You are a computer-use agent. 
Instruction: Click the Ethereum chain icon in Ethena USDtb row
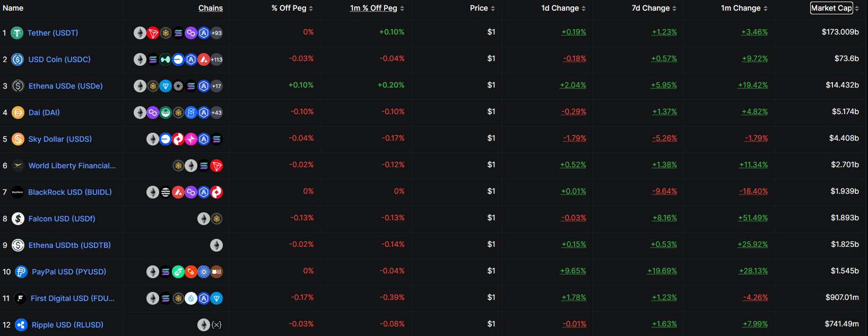(216, 245)
